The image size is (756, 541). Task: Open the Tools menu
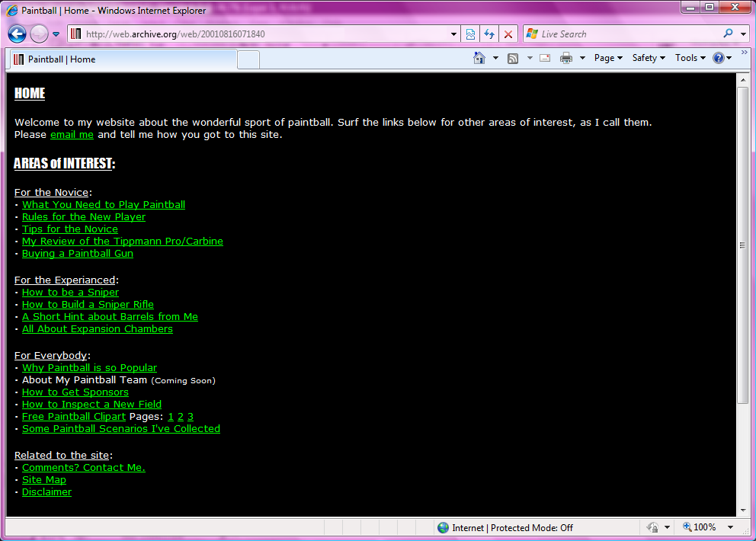(690, 58)
